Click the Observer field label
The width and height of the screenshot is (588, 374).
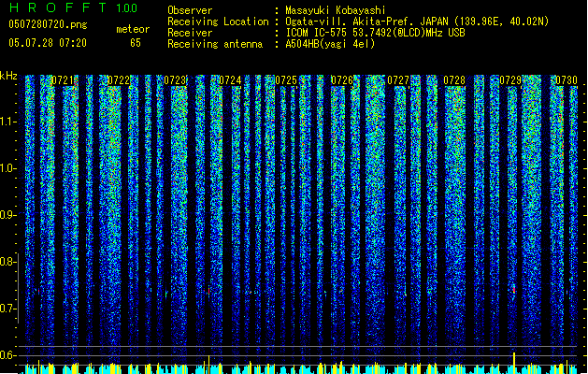coord(190,10)
